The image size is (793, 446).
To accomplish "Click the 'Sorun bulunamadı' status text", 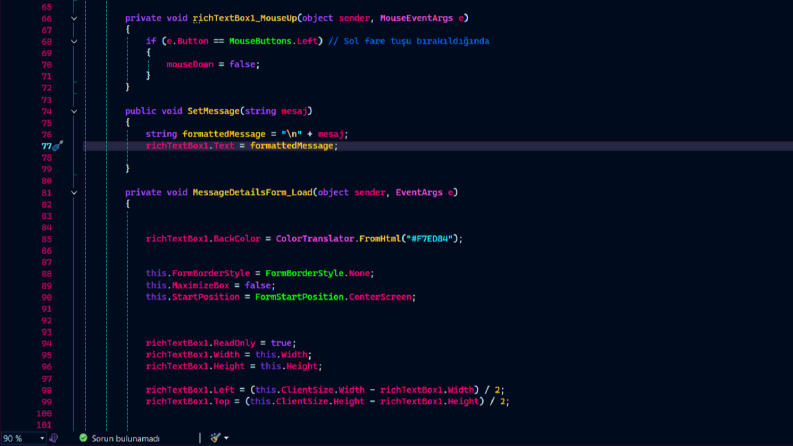I will pos(125,438).
